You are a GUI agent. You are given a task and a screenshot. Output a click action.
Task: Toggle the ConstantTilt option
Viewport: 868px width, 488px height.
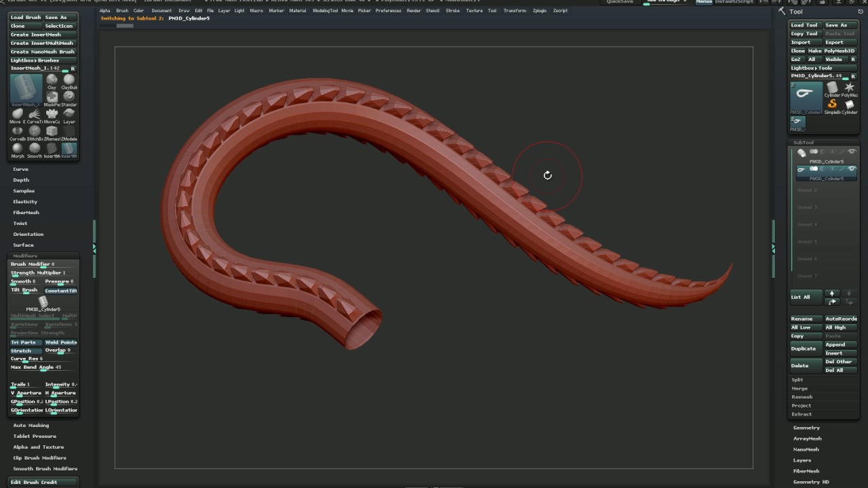[x=61, y=291]
